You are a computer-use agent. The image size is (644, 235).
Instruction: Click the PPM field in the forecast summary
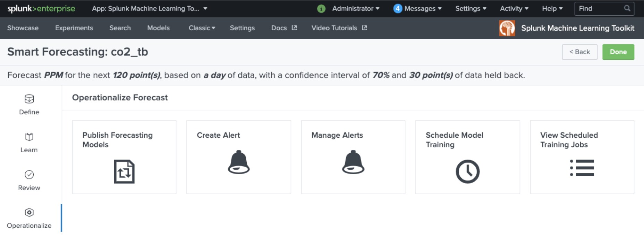pyautogui.click(x=53, y=75)
